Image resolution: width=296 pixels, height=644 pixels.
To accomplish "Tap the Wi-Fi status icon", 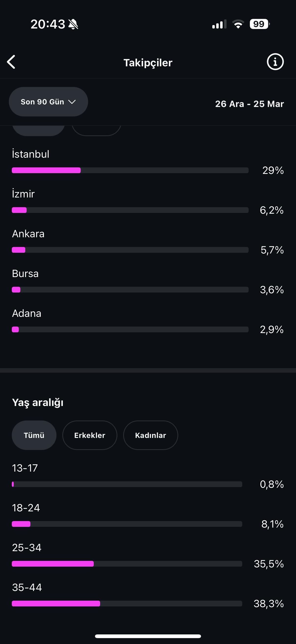I will 238,24.
